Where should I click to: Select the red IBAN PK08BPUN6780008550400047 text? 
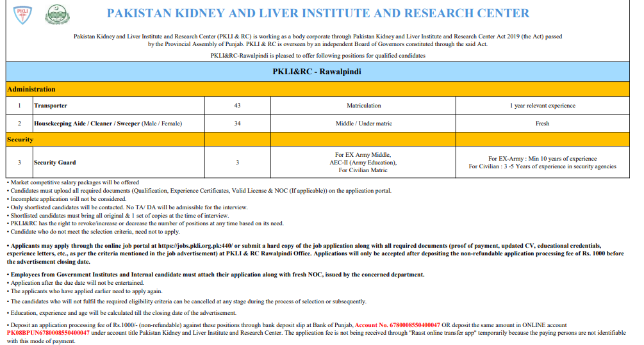coord(48,333)
